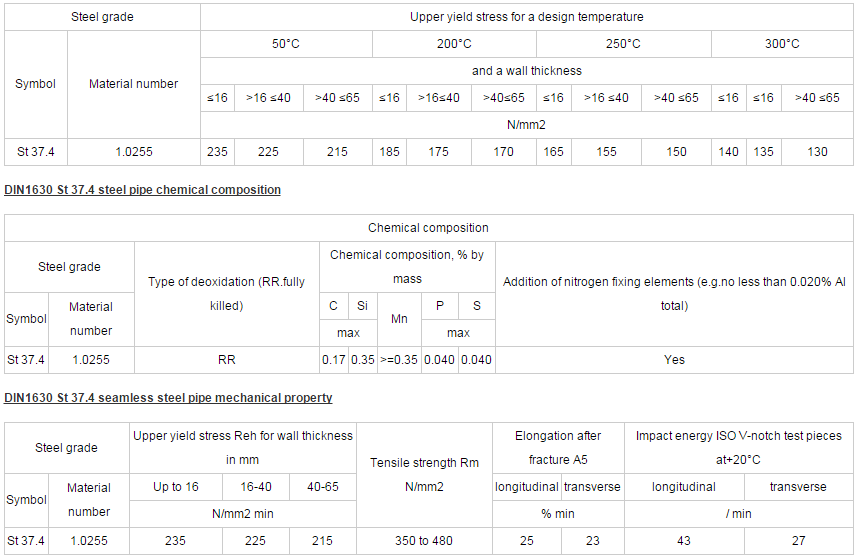Select the 'Yes' nitrogen fixing value cell

tap(674, 359)
